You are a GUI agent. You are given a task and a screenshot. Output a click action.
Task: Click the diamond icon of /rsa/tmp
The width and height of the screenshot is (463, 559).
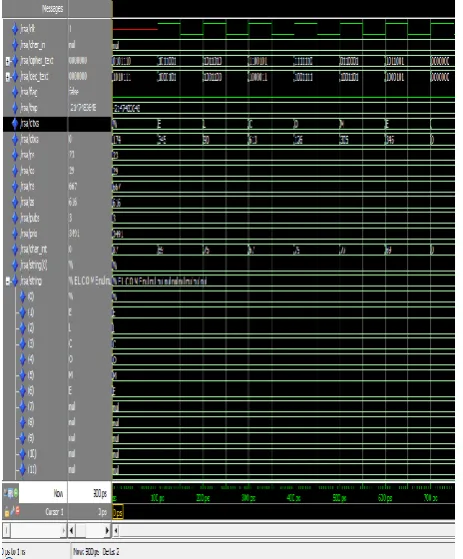15,108
